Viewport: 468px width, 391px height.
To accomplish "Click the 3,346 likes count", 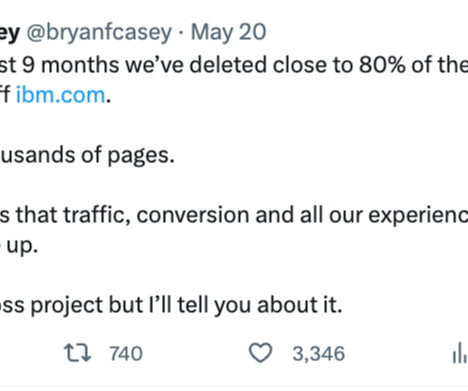I will click(x=318, y=354).
